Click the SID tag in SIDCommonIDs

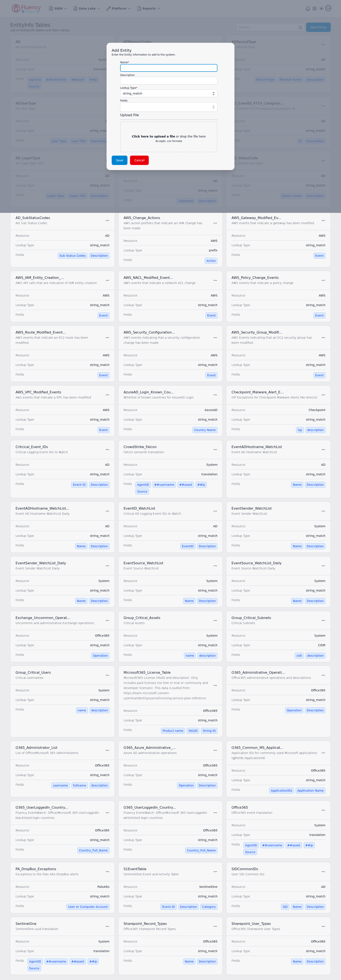pyautogui.click(x=285, y=907)
